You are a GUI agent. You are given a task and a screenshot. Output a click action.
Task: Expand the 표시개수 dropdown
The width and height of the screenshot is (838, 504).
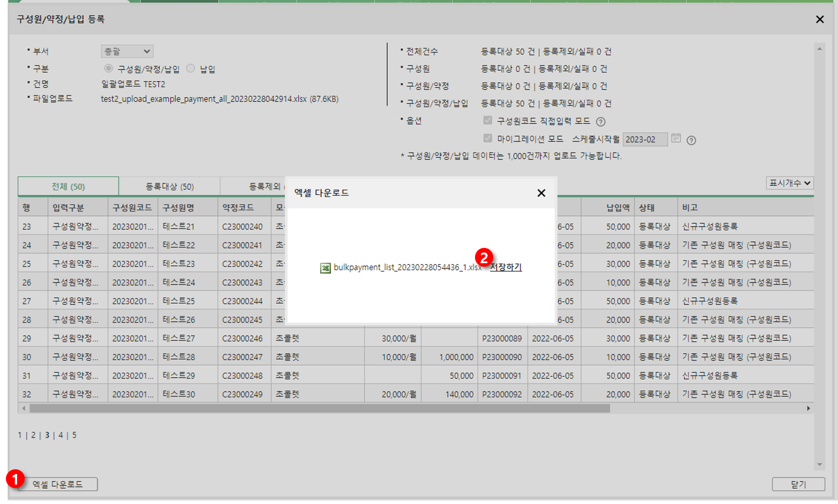(x=789, y=183)
